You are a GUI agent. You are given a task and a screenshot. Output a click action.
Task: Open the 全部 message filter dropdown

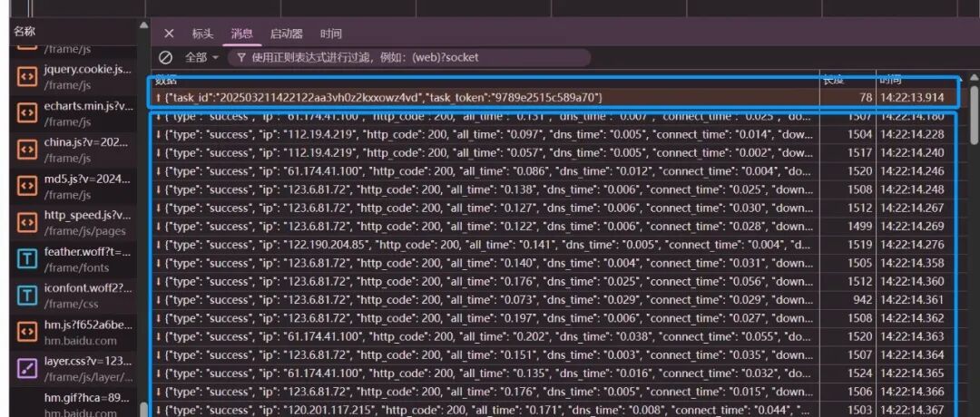201,57
